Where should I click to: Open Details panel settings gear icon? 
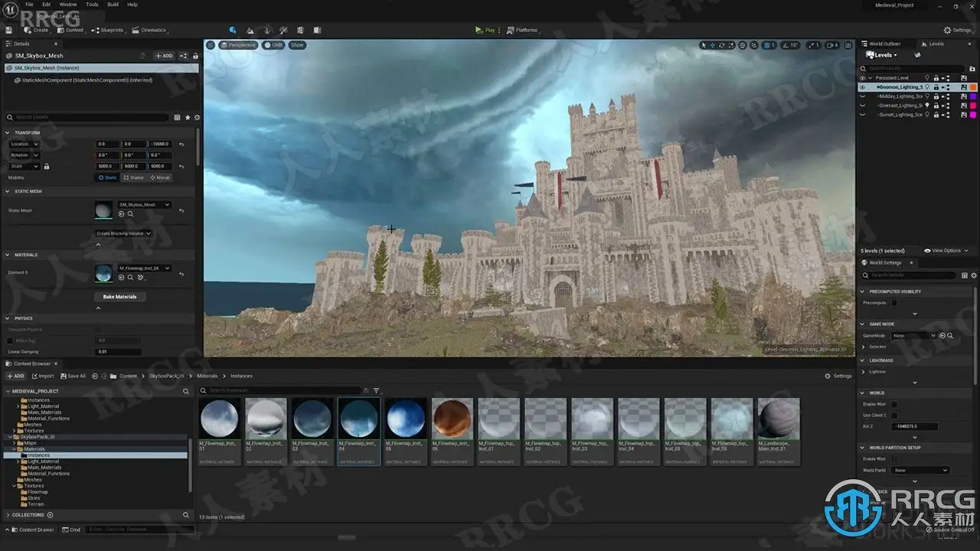197,117
